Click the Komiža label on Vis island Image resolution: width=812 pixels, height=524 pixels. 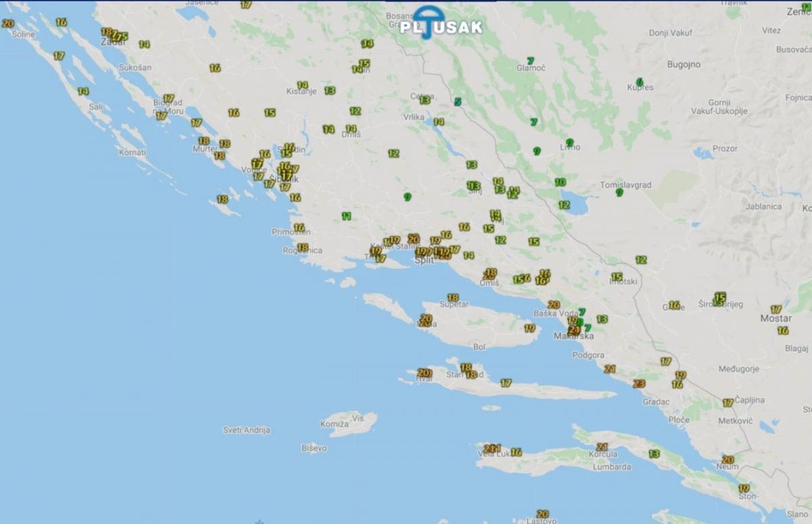click(334, 424)
